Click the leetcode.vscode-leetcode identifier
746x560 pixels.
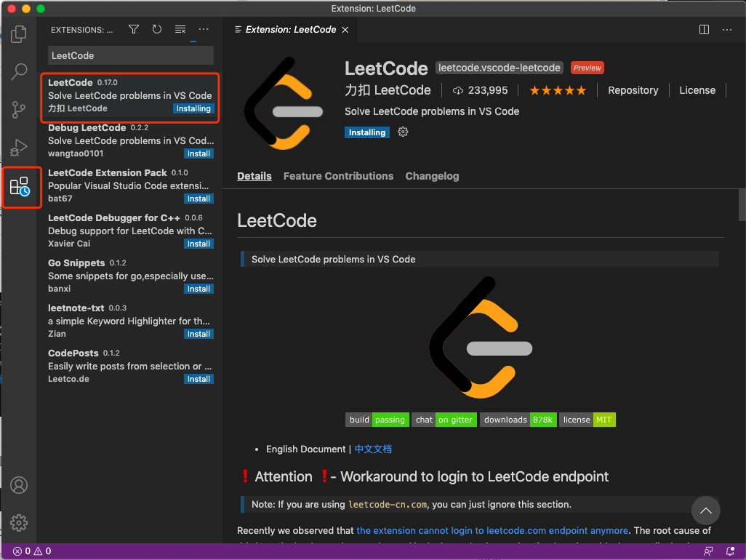[499, 68]
